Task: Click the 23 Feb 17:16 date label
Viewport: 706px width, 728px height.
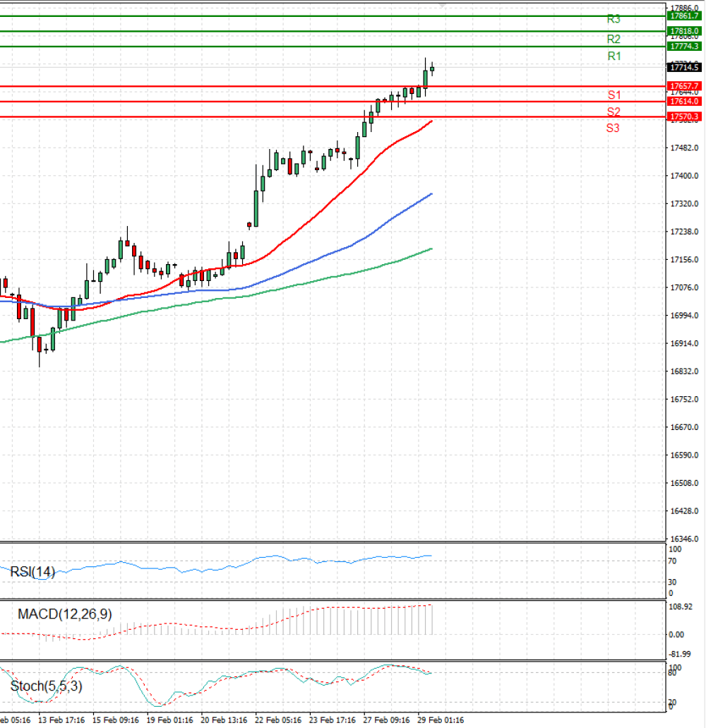Action: click(333, 720)
